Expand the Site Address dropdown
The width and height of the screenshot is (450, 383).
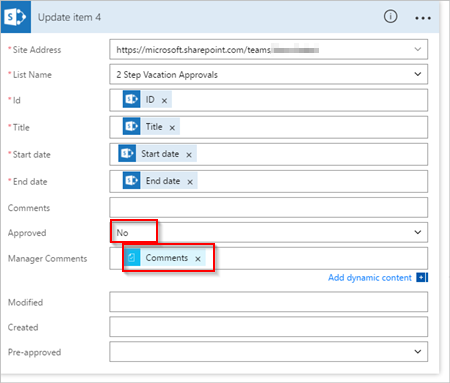click(418, 49)
